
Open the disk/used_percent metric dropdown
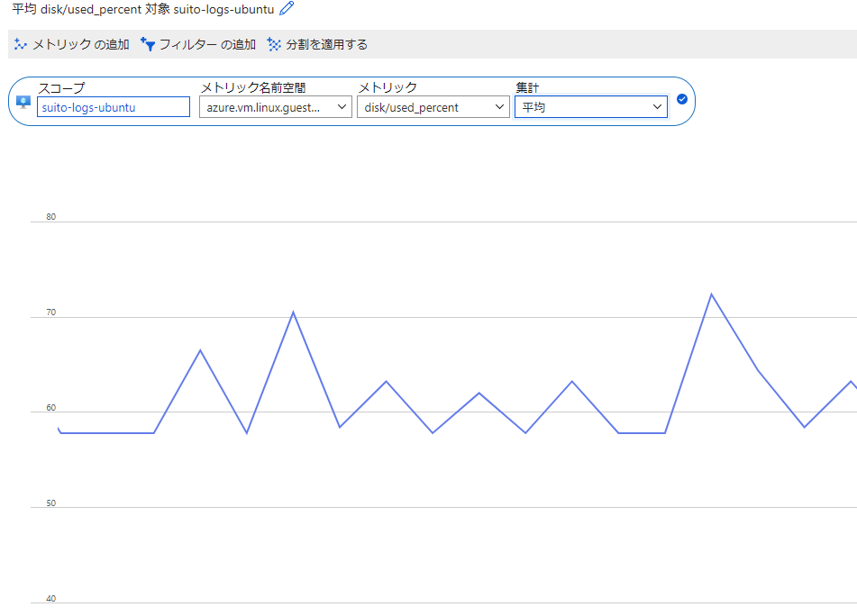433,107
